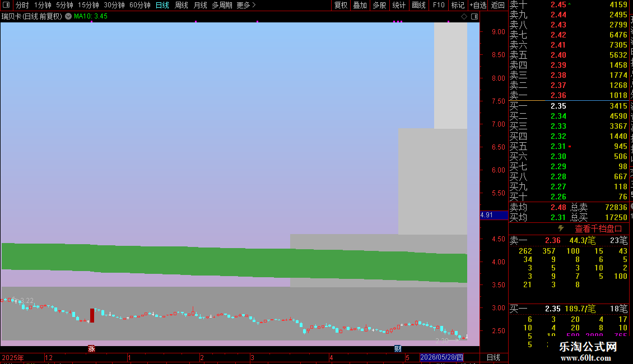Add stock via +自选 button
Screen dimensions: 633x364
[x=478, y=5]
